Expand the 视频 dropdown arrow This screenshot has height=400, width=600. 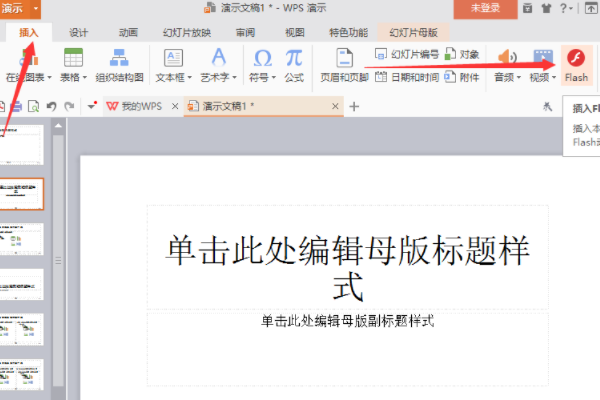pyautogui.click(x=554, y=77)
